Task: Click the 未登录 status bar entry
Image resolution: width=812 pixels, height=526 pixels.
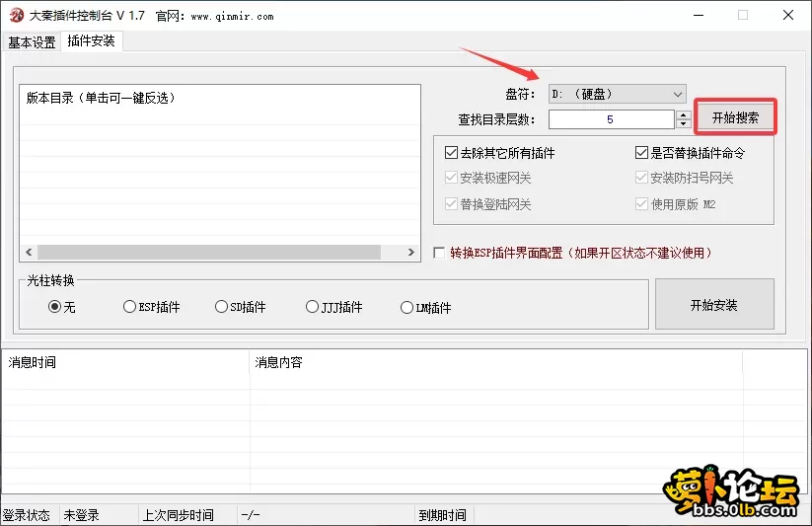Action: [81, 515]
